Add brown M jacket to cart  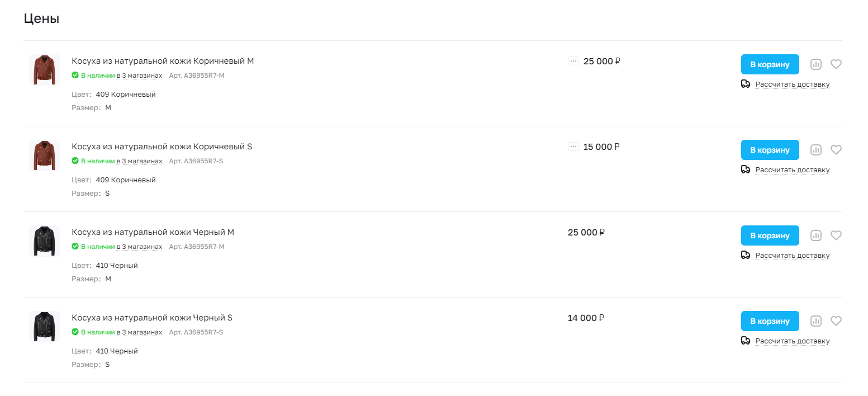point(770,64)
